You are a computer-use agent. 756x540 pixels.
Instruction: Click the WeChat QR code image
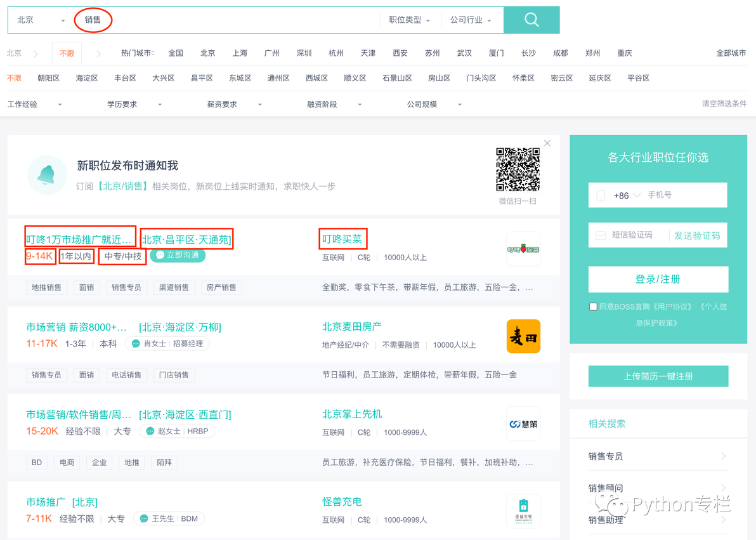click(518, 169)
